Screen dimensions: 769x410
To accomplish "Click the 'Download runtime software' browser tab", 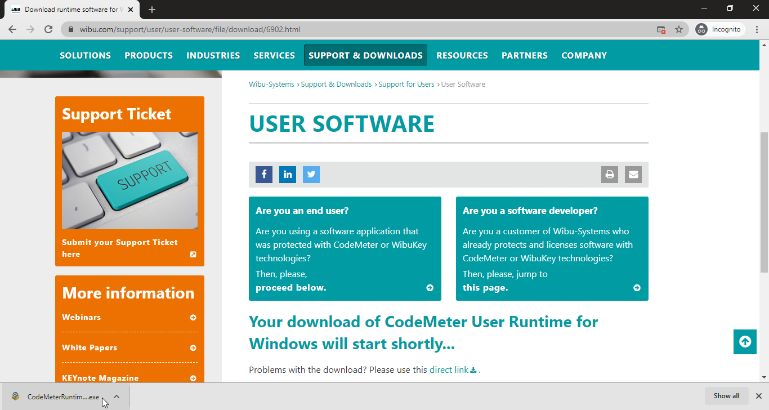I will point(71,9).
